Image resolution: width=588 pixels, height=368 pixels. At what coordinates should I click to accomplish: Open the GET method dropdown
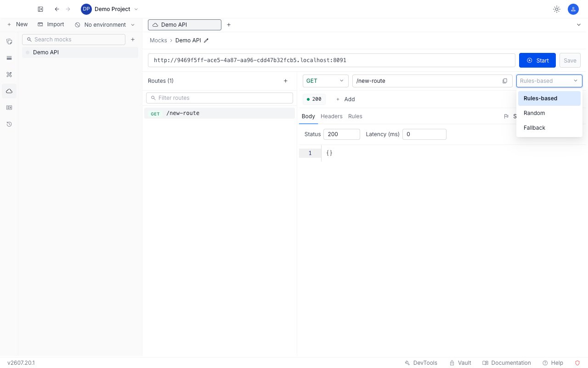coord(326,81)
